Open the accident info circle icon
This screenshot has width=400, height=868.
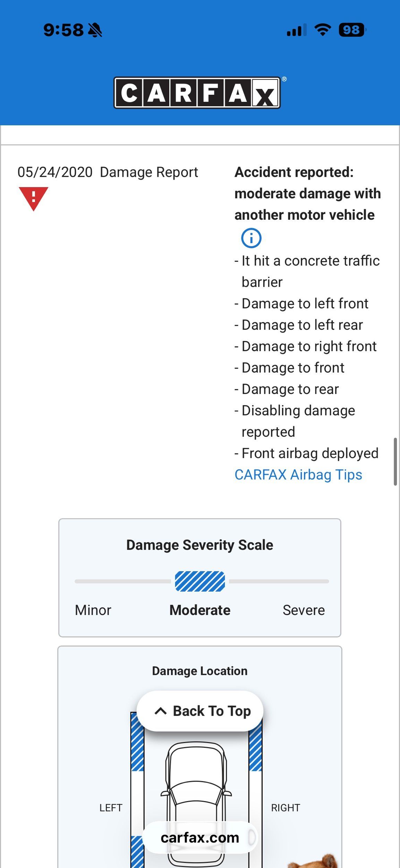tap(251, 238)
